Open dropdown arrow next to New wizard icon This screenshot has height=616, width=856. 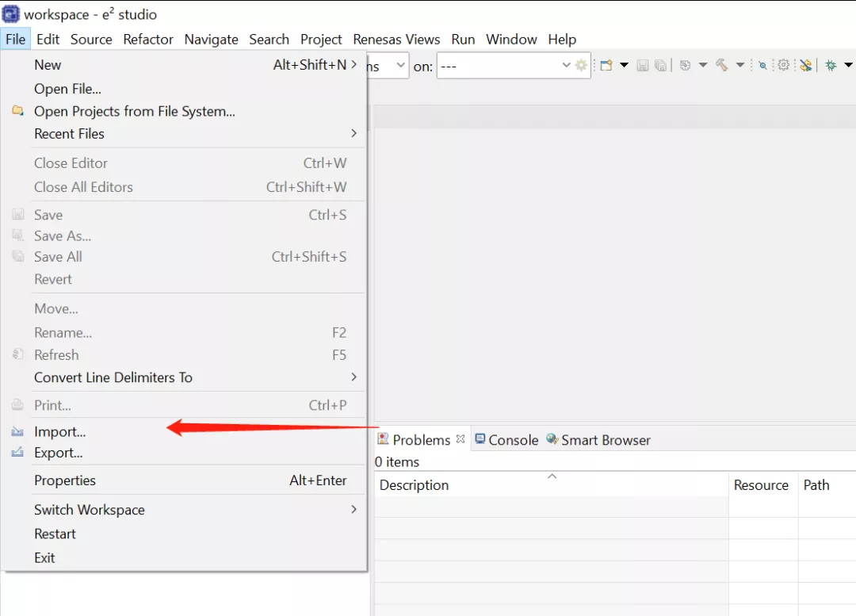624,65
